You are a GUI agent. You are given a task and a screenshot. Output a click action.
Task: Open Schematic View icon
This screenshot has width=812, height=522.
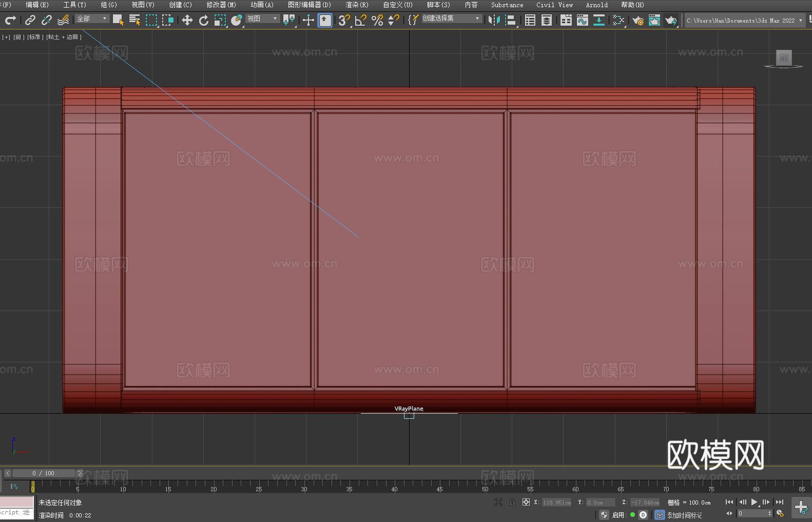pyautogui.click(x=618, y=20)
